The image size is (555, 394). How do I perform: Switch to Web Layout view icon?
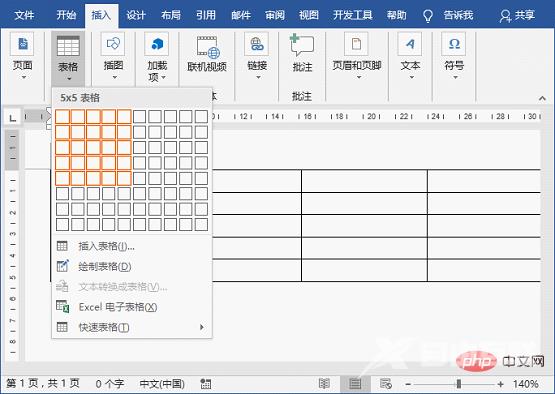385,384
